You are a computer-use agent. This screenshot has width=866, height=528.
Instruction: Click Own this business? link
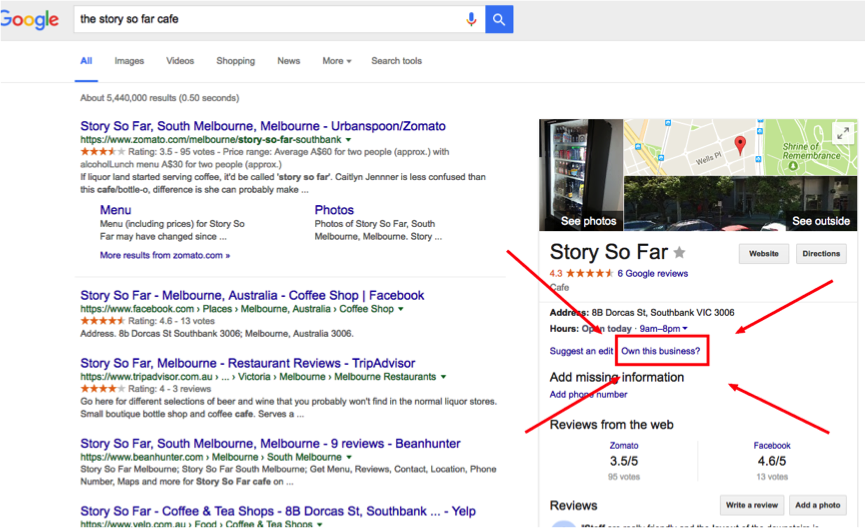(661, 351)
